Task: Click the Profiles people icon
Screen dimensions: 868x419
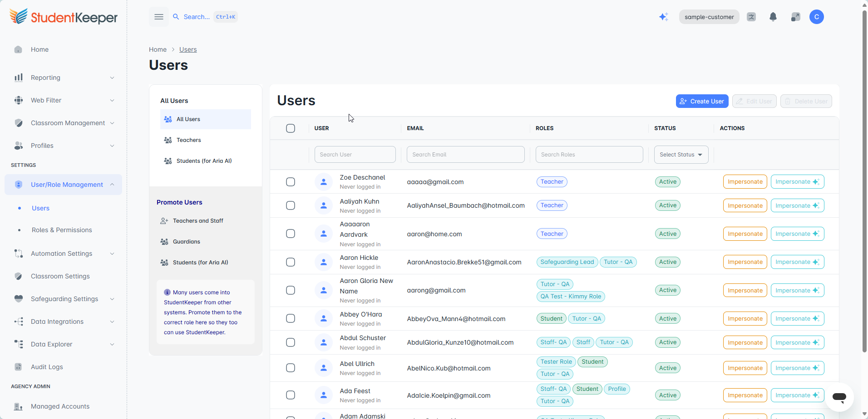Action: pyautogui.click(x=18, y=146)
